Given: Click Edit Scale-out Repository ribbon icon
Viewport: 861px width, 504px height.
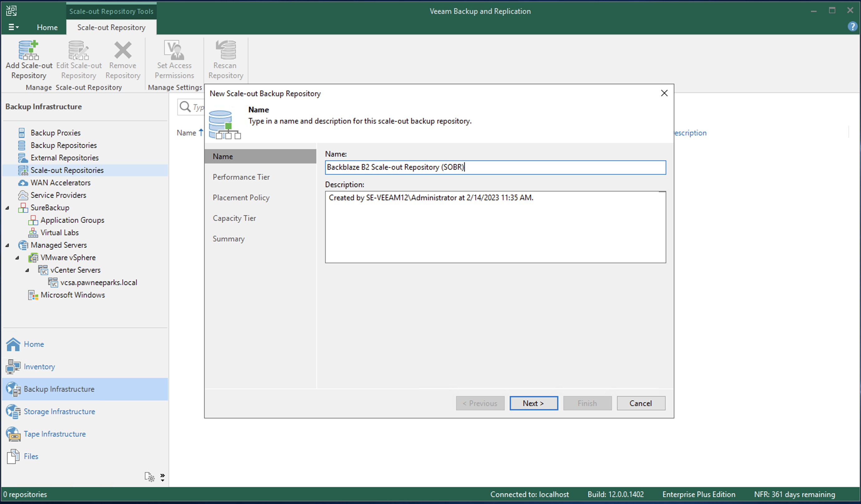Looking at the screenshot, I should pyautogui.click(x=79, y=50).
